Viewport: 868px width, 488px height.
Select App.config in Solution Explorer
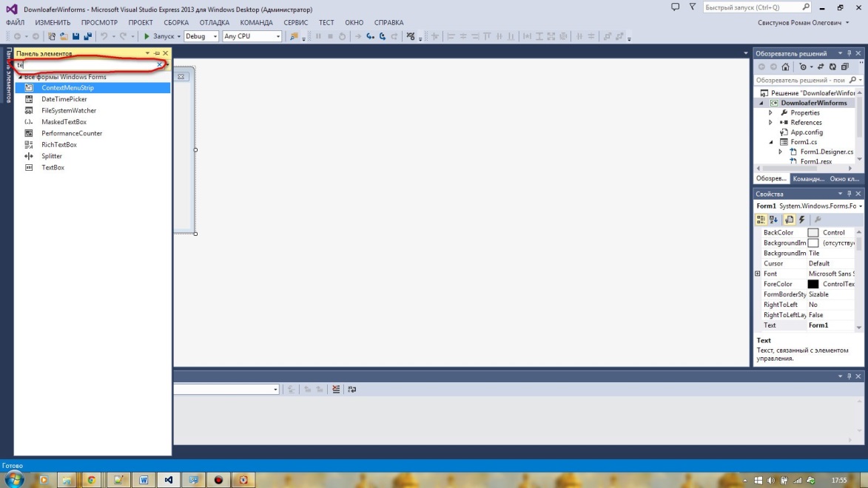pos(807,132)
